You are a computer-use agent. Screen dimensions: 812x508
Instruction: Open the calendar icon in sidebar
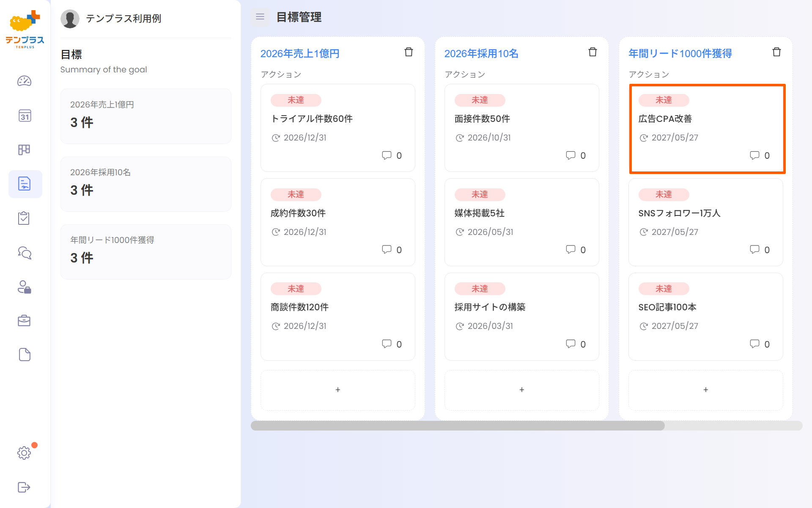pos(25,116)
